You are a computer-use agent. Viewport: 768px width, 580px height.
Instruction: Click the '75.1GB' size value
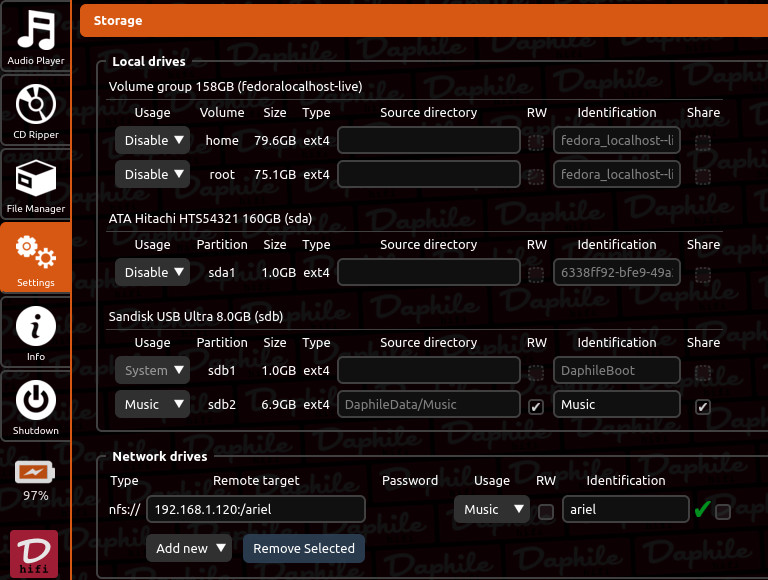coord(275,174)
